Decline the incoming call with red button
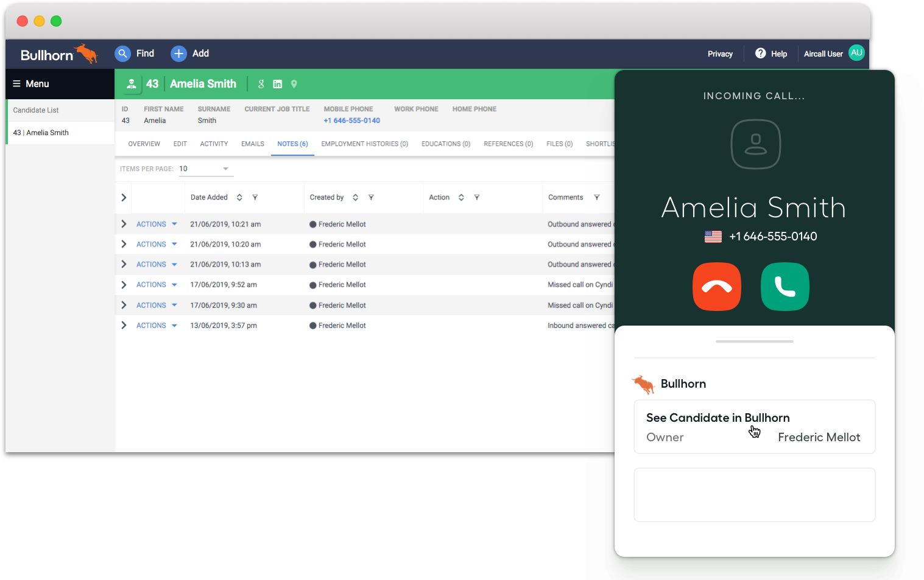 (x=716, y=287)
